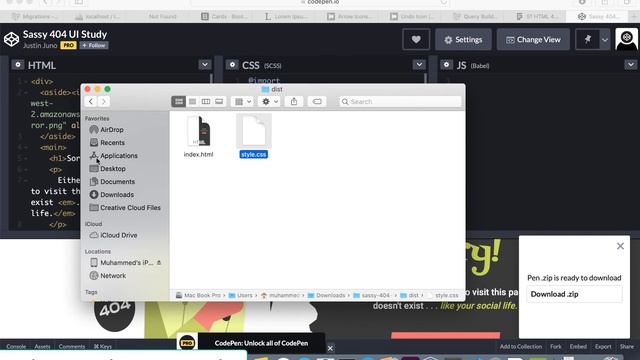The image size is (640, 360).
Task: Open Finder group-by arrangement dropdown
Action: pyautogui.click(x=242, y=102)
